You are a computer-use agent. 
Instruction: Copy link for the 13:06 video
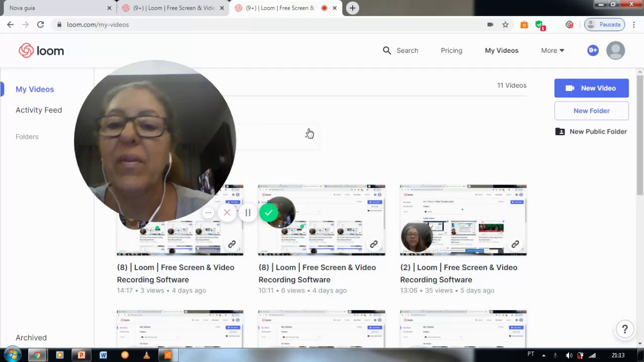tap(515, 244)
